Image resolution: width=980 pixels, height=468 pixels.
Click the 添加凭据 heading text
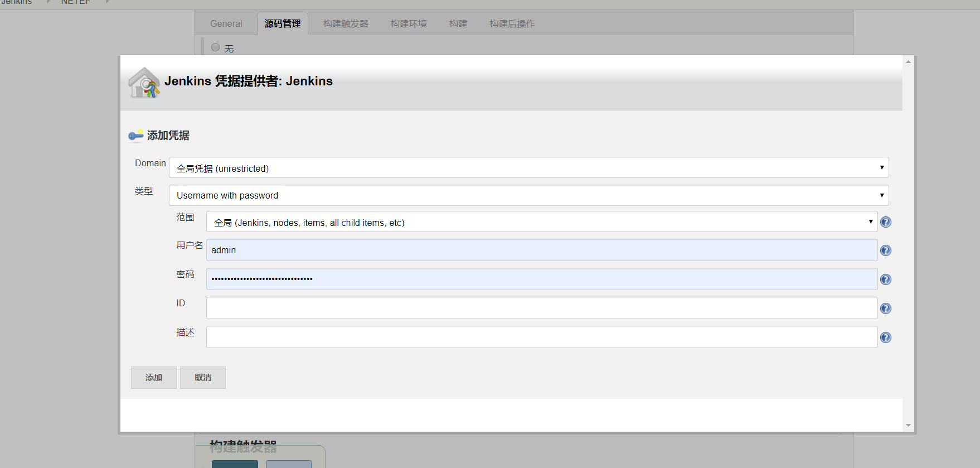(168, 136)
